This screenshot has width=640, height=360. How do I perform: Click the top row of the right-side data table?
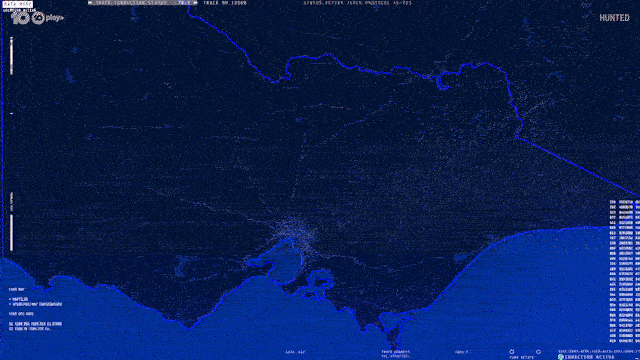click(624, 202)
